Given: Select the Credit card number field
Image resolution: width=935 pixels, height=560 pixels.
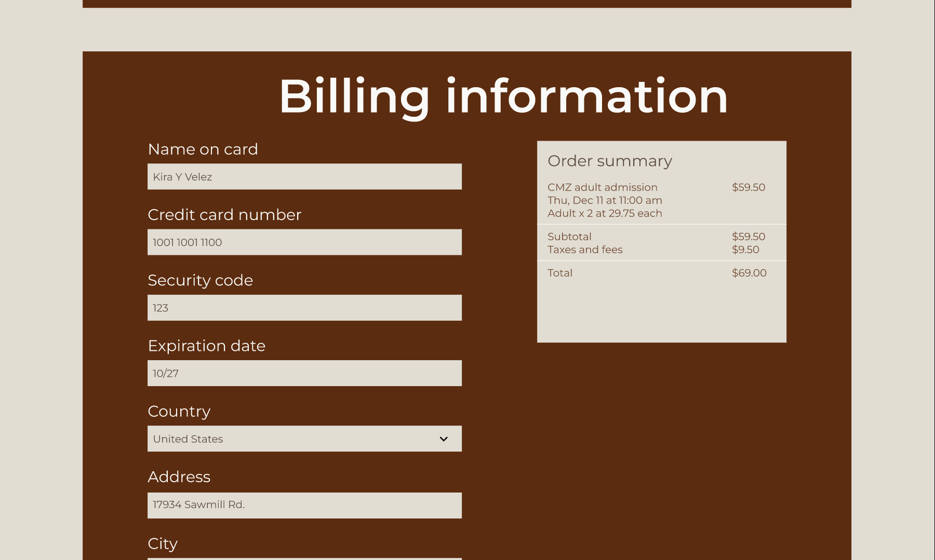Looking at the screenshot, I should (x=304, y=242).
